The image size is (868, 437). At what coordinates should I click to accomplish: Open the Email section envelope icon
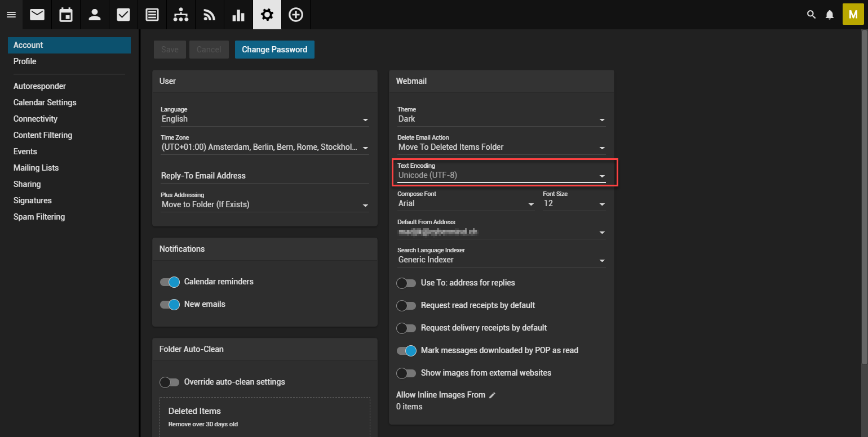click(37, 15)
